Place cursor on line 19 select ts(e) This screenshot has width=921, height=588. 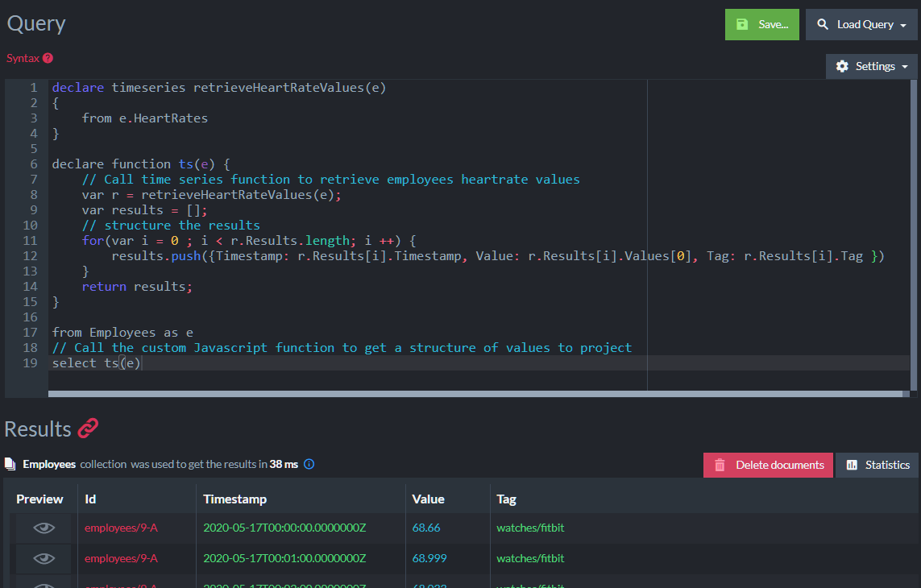[x=97, y=363]
